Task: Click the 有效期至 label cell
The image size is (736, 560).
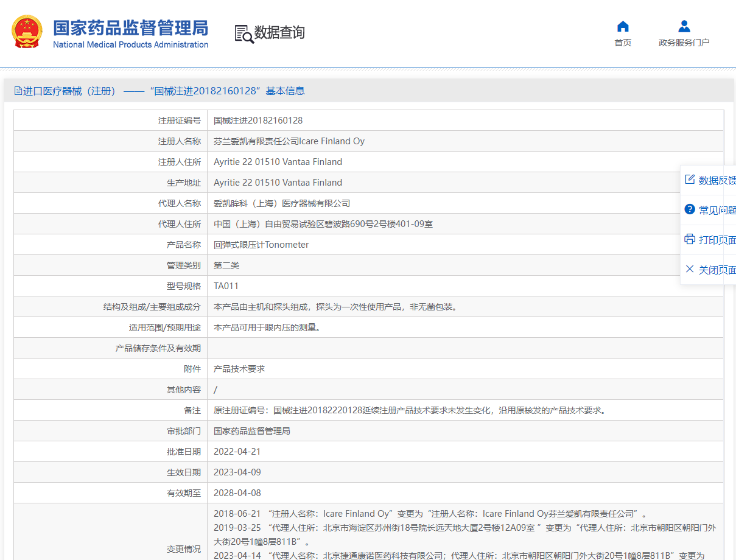Action: 111,493
